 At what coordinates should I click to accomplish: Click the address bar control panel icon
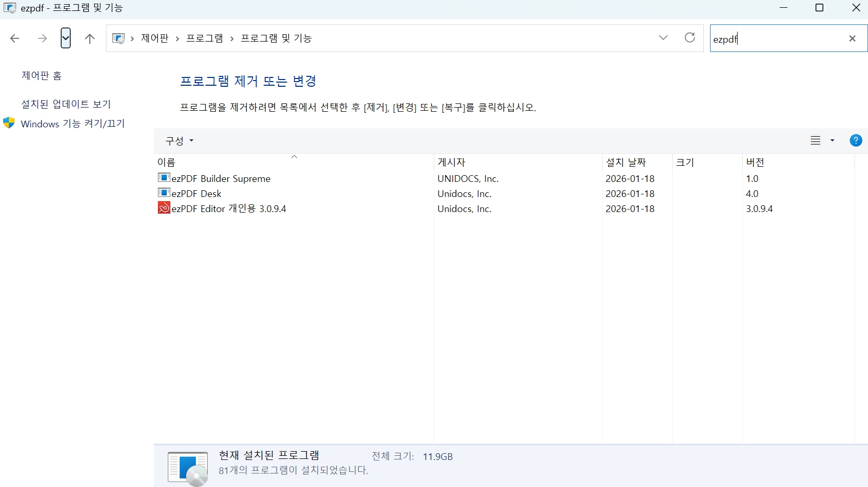(118, 38)
